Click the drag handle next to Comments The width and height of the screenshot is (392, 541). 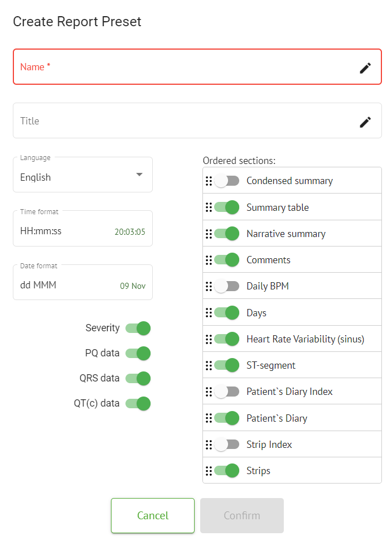209,260
